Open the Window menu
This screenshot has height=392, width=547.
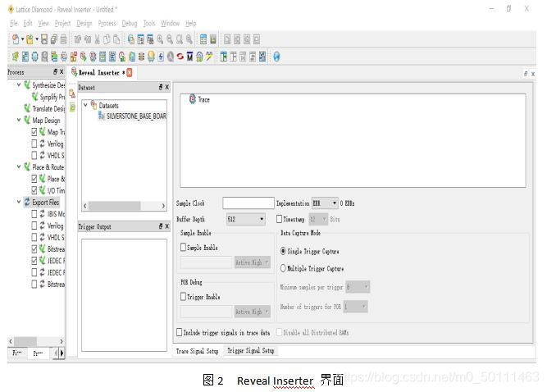coord(171,23)
